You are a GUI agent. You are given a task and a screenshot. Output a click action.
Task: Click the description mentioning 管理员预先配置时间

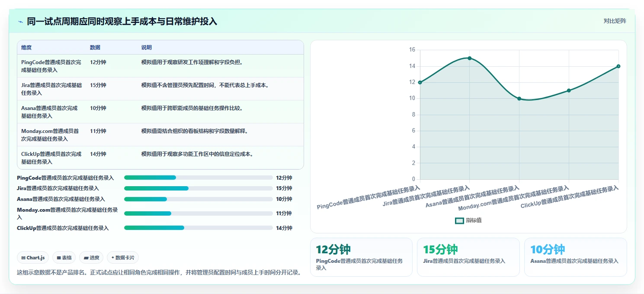pyautogui.click(x=205, y=85)
